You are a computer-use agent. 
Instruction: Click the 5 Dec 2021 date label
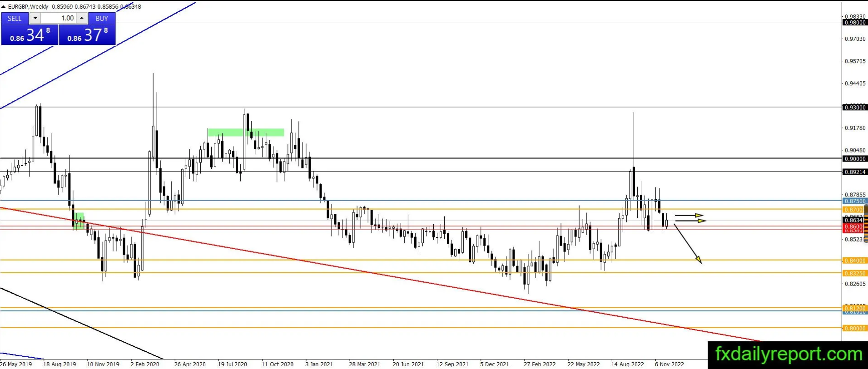[495, 364]
